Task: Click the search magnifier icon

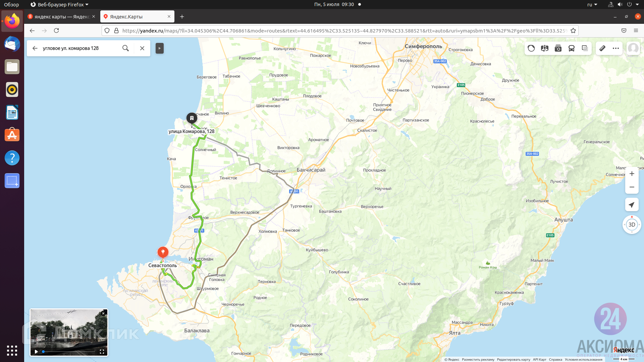Action: (125, 48)
